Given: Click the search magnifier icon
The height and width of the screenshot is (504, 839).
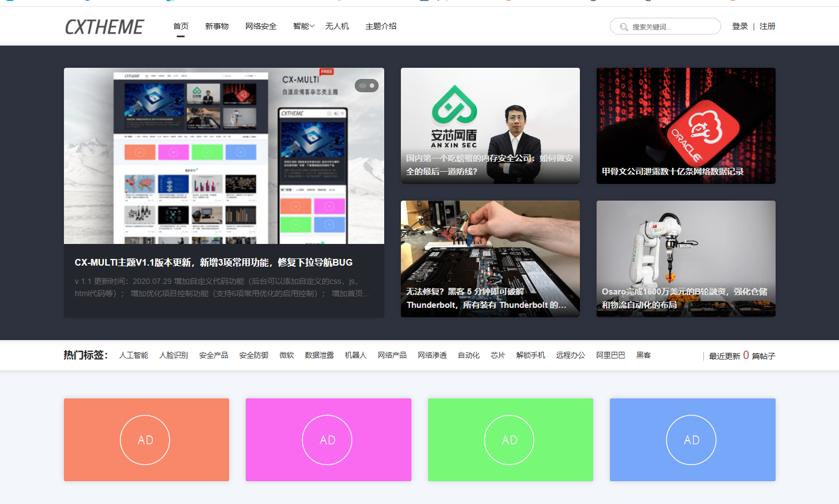Looking at the screenshot, I should (624, 27).
